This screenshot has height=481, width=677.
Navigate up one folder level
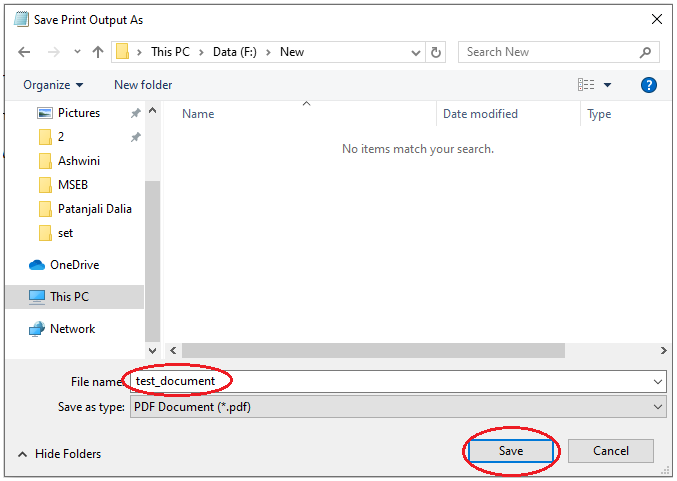pyautogui.click(x=98, y=52)
